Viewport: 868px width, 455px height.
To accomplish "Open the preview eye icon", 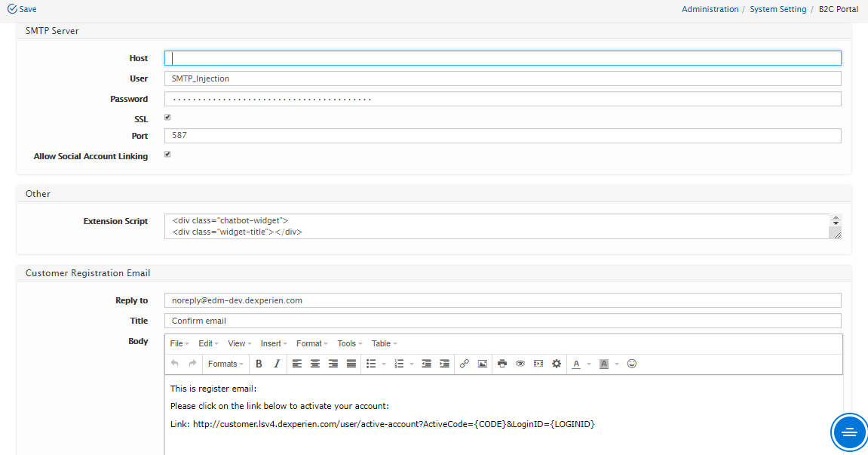I will (520, 364).
